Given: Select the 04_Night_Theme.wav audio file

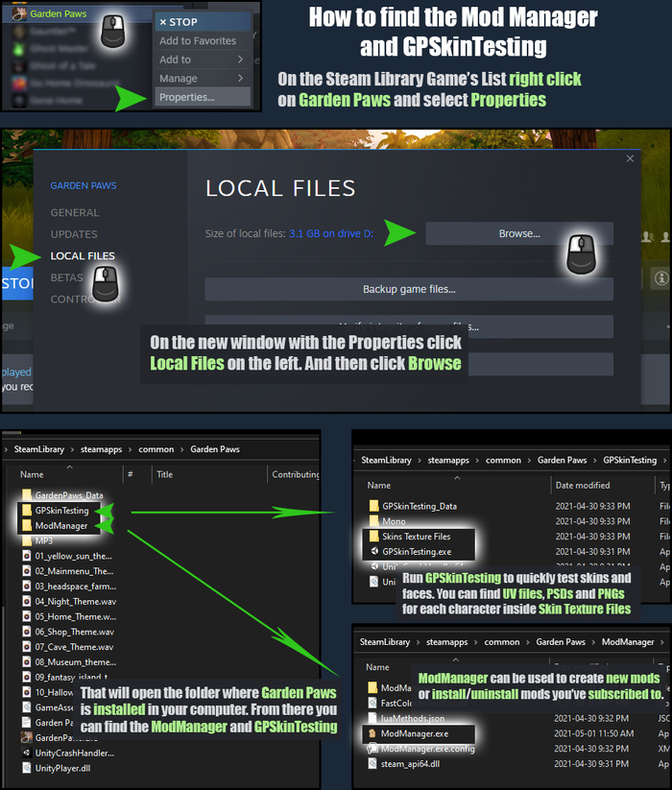Looking at the screenshot, I should click(x=69, y=602).
